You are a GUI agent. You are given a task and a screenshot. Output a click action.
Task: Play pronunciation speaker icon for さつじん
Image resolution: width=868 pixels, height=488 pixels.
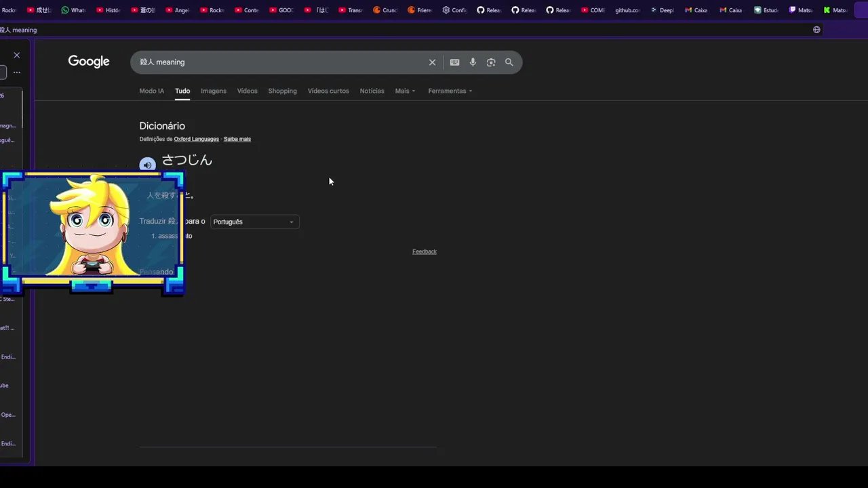[147, 165]
